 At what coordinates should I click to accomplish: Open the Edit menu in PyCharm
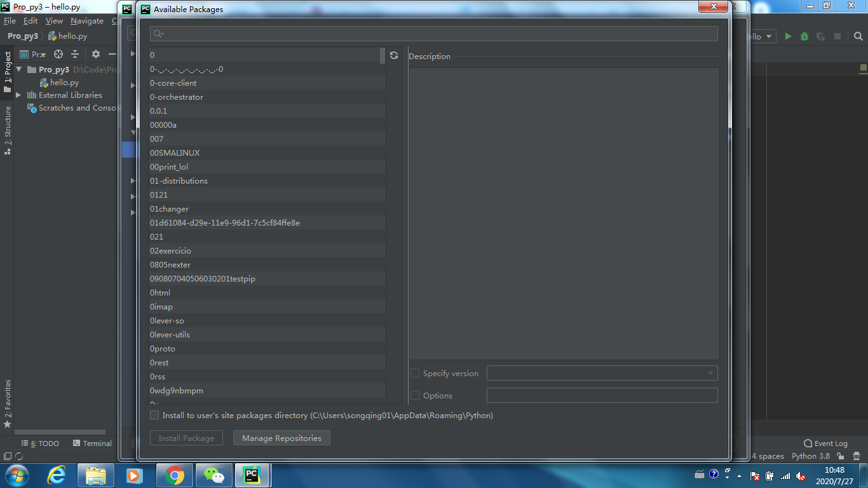(31, 21)
